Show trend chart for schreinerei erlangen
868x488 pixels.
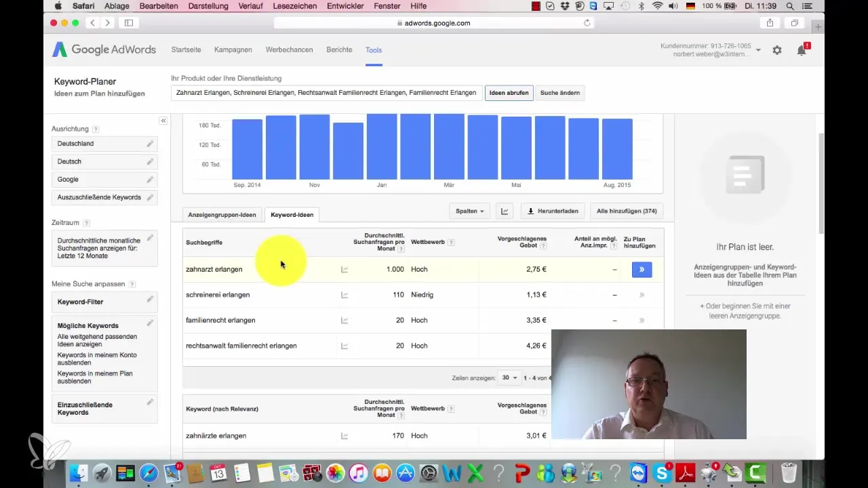[344, 295]
